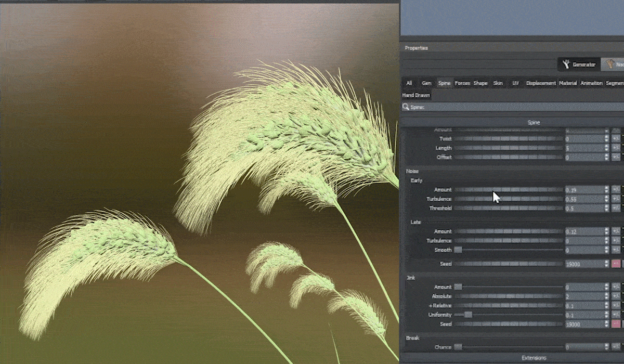Select the Hand Drawn tab
Image resolution: width=624 pixels, height=364 pixels.
[416, 95]
